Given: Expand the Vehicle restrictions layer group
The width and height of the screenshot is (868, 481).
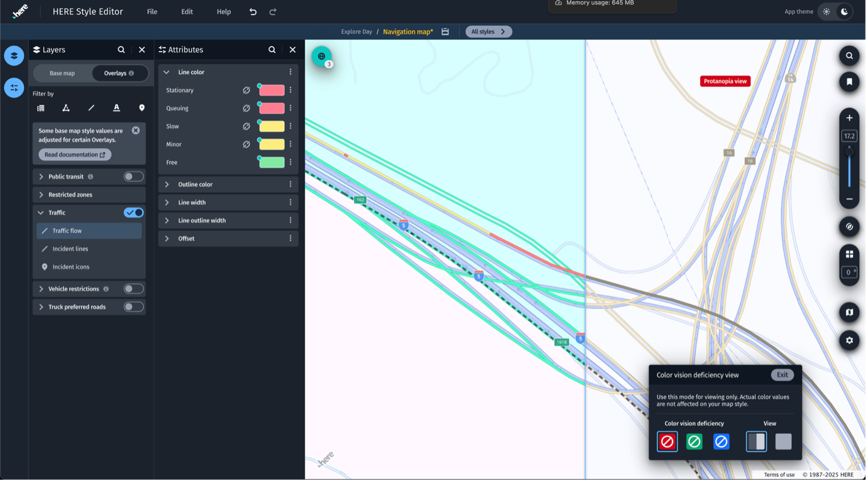Looking at the screenshot, I should click(41, 289).
